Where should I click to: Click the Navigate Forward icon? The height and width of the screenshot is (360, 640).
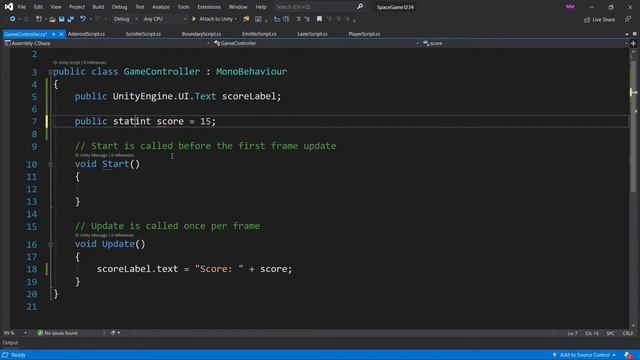pos(26,19)
